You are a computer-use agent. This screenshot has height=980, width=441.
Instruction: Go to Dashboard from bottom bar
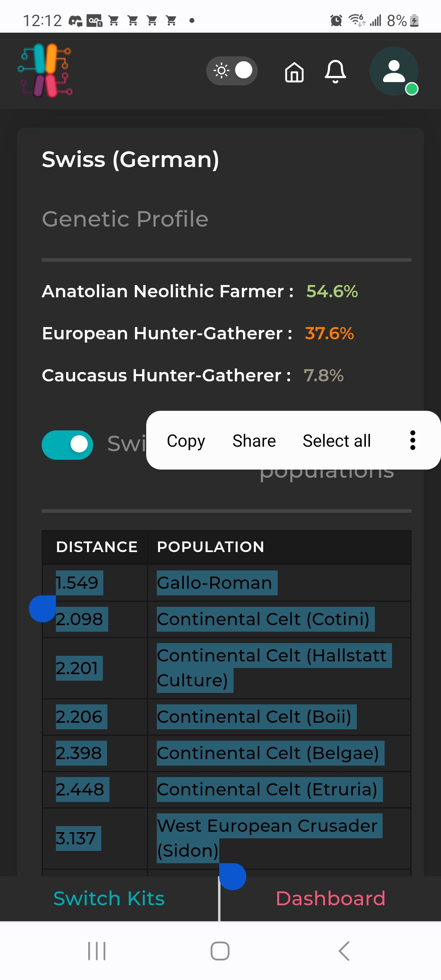click(330, 899)
